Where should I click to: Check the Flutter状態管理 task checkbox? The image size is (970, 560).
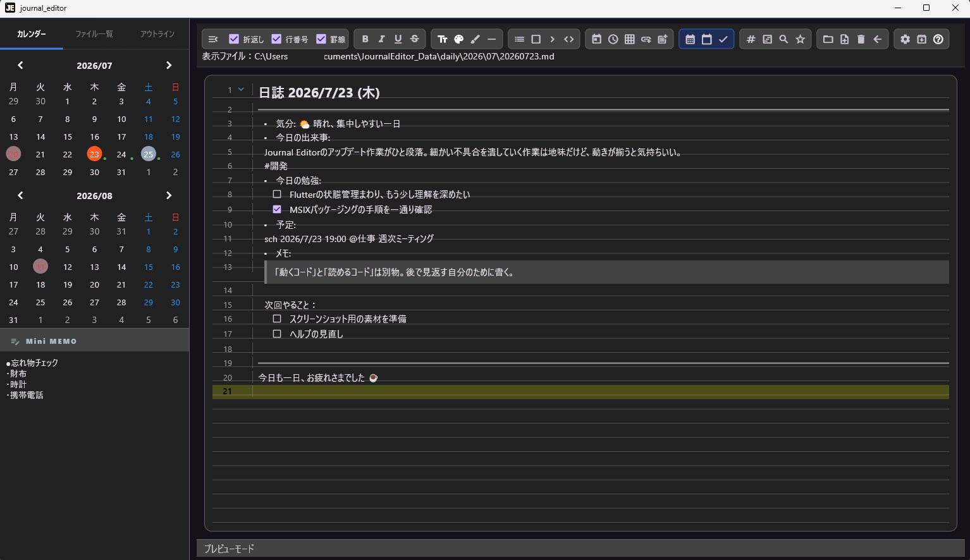(x=277, y=194)
